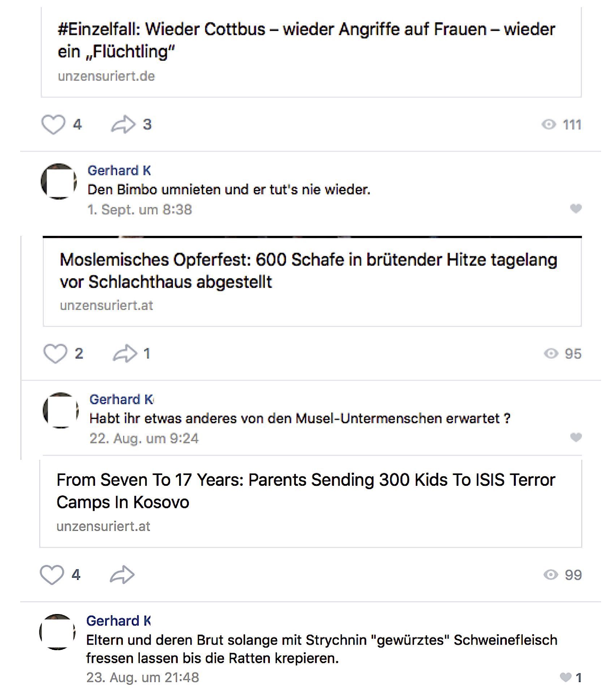The height and width of the screenshot is (700, 613).
Task: Like the ISIS Terror Camps post heart
Action: pos(52,575)
